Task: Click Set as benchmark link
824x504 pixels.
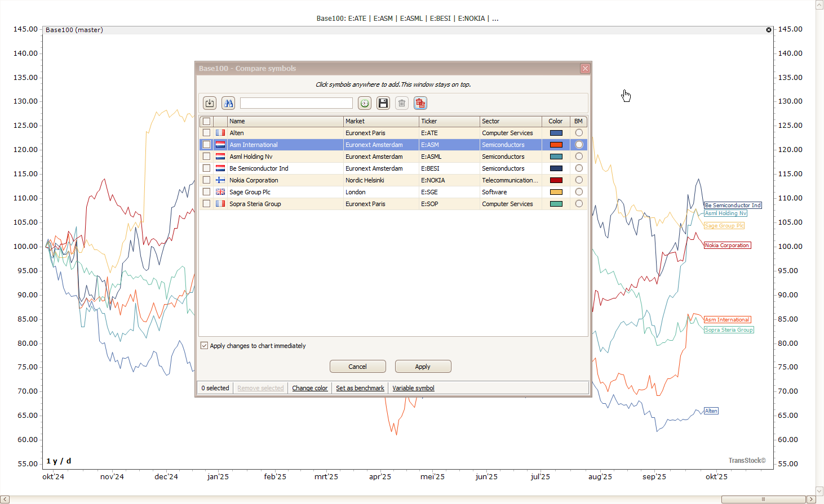Action: pyautogui.click(x=360, y=388)
